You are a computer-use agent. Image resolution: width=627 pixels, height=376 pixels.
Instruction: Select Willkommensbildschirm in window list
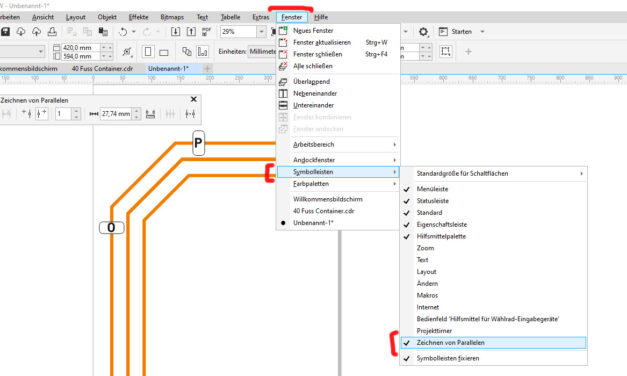pos(338,199)
